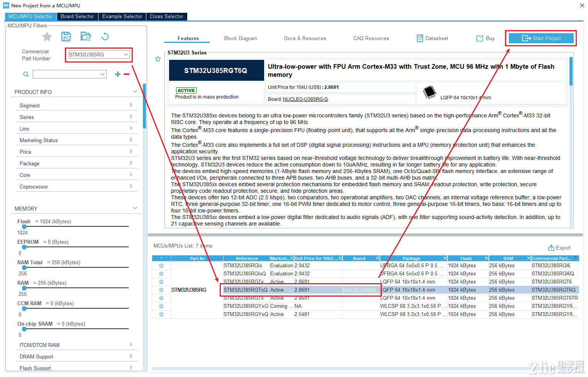Open the Commercial Part Number dropdown

[x=126, y=54]
